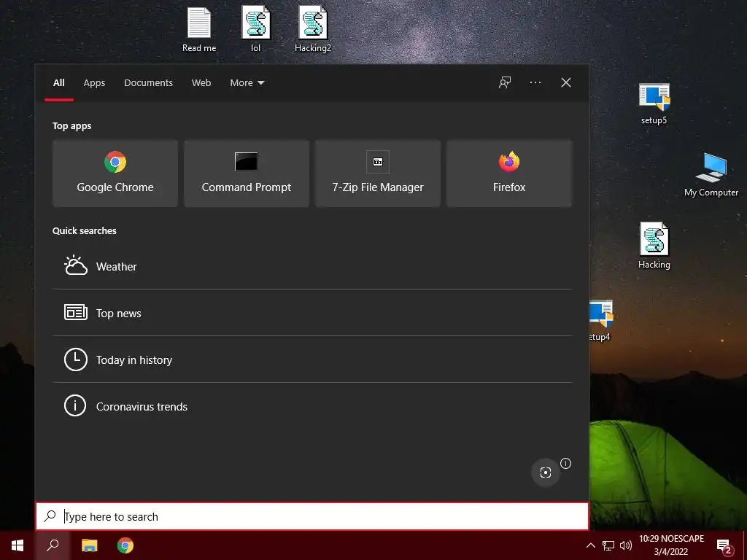Click the search with screenshot button
The image size is (747, 560).
coord(546,472)
